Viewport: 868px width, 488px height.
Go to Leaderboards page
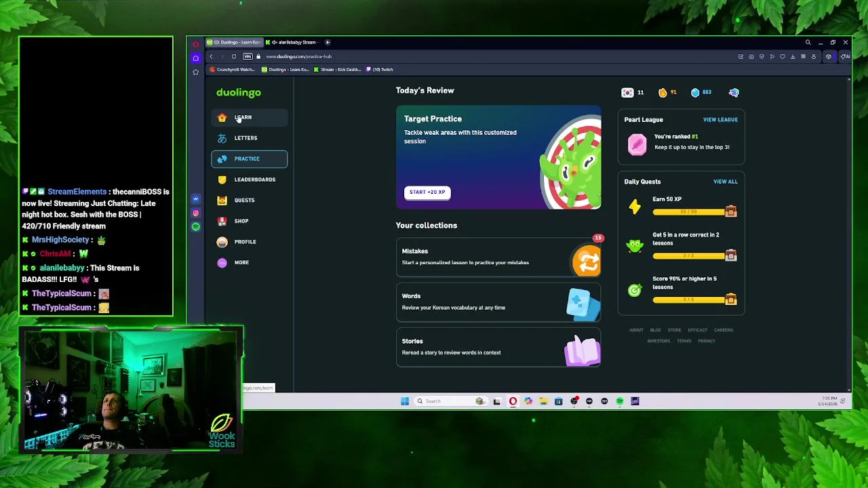[249, 180]
